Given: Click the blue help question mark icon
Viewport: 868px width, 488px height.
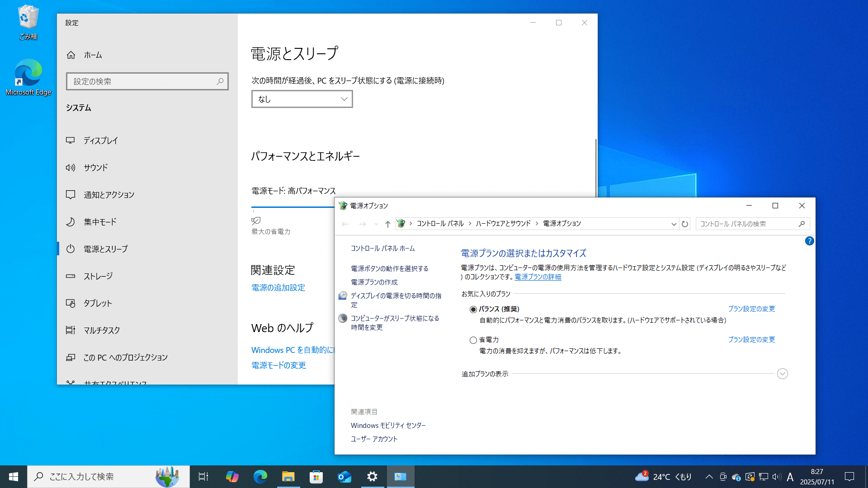Looking at the screenshot, I should 809,241.
